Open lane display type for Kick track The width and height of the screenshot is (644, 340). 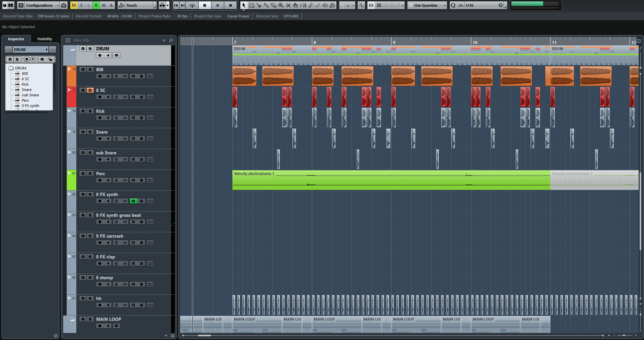(x=150, y=118)
